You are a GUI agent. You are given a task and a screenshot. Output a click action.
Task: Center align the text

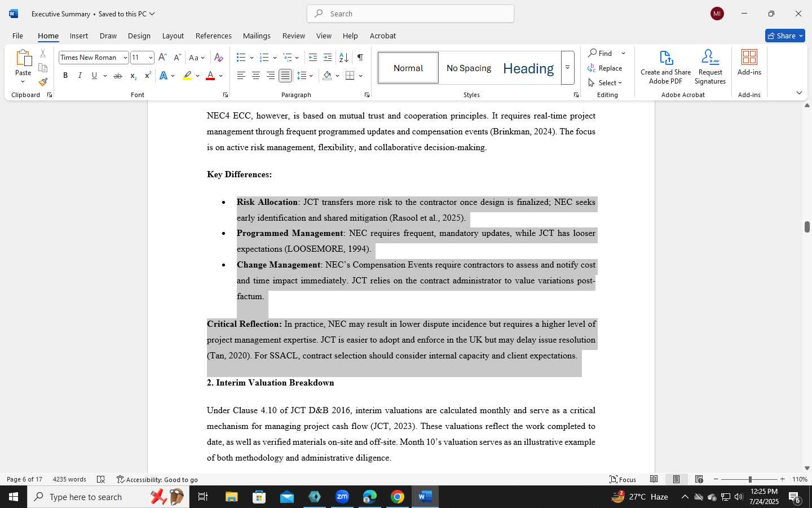tap(255, 76)
